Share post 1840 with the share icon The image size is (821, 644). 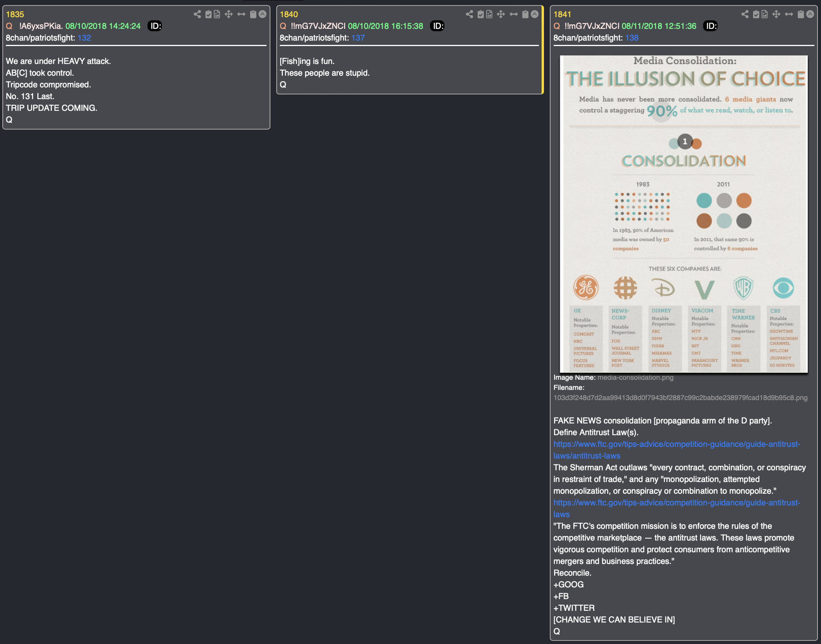click(x=469, y=14)
